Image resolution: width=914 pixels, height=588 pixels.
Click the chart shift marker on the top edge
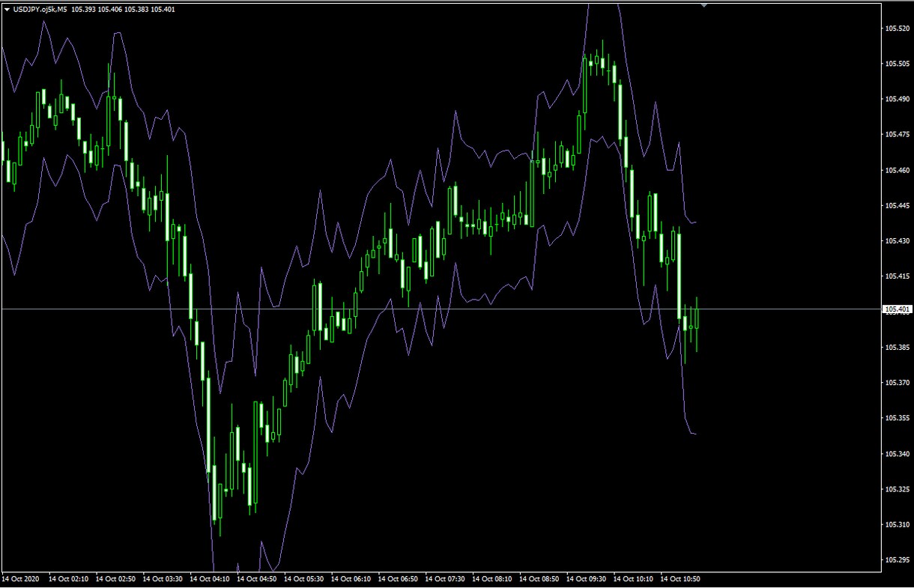click(x=703, y=5)
